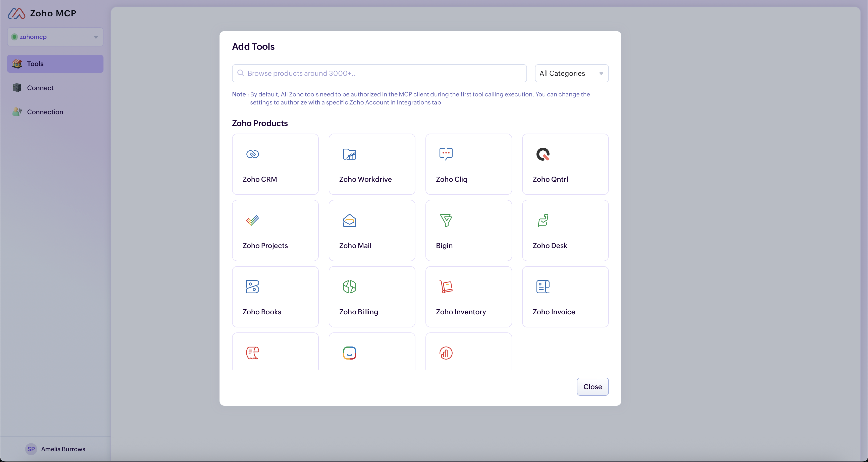Select the Zoho Projects label

(x=265, y=246)
